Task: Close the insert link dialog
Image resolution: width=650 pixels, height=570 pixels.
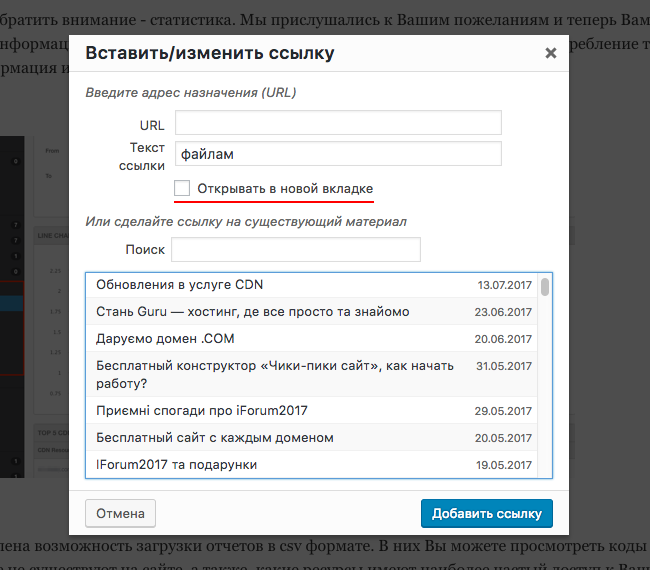Action: (550, 54)
